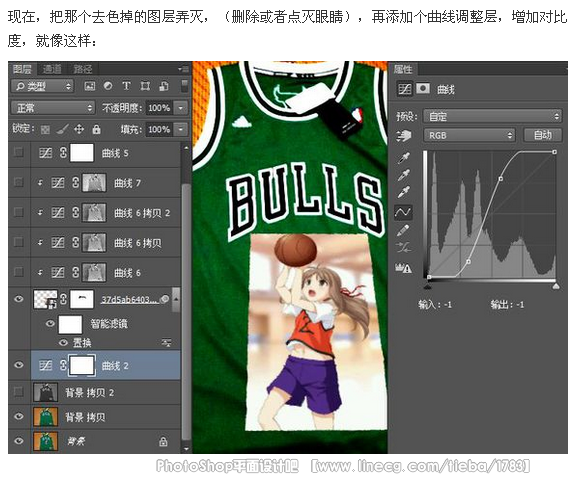This screenshot has width=580, height=483.
Task: Click the fill 100% input field
Action: click(x=159, y=129)
